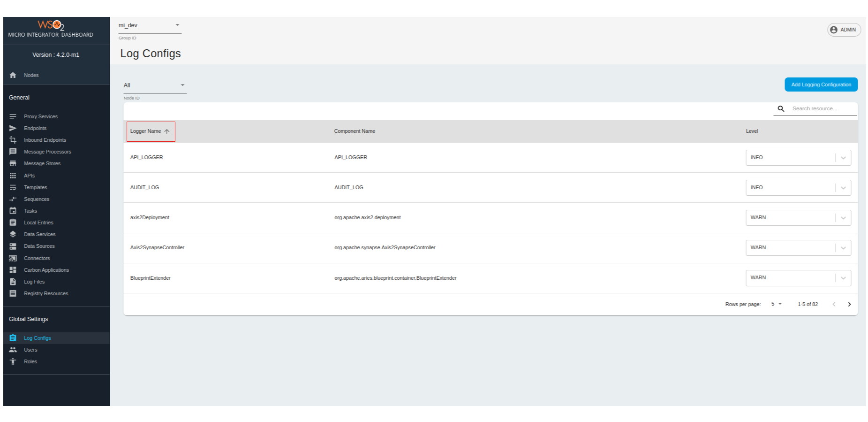Click the Registry Resources icon

coord(13,293)
